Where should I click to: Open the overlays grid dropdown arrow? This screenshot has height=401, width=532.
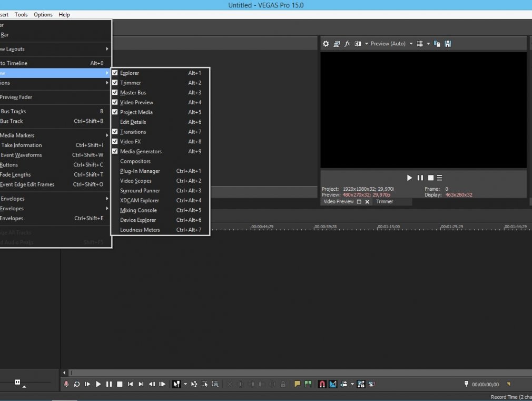(x=428, y=44)
